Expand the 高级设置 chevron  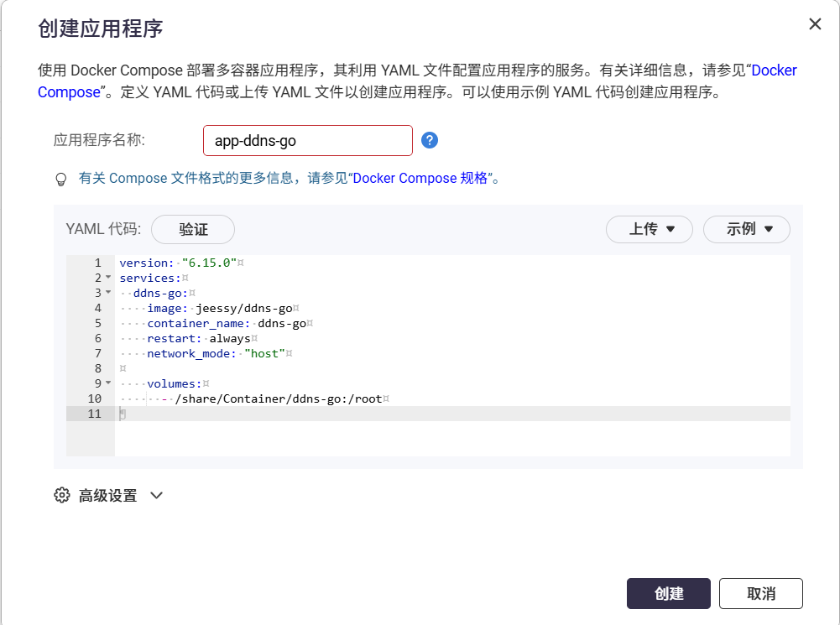pos(156,495)
